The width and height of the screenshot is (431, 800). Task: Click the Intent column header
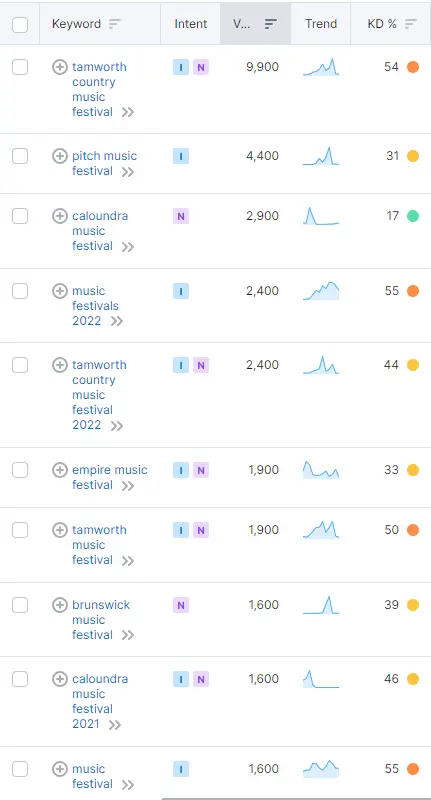(x=191, y=24)
